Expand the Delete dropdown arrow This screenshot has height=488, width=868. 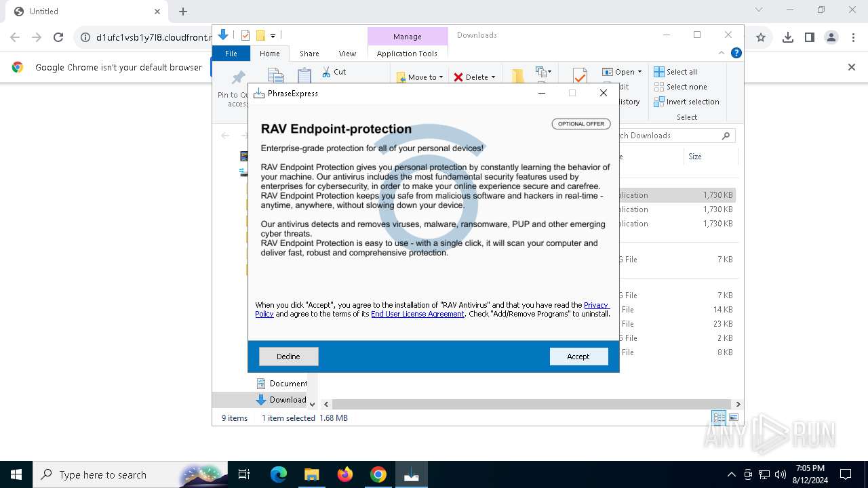point(493,77)
